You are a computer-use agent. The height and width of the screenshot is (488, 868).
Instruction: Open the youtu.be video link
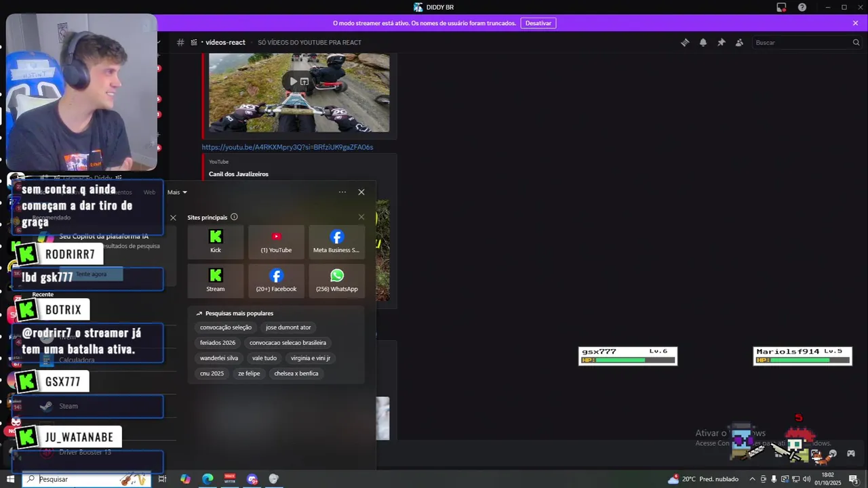click(287, 147)
